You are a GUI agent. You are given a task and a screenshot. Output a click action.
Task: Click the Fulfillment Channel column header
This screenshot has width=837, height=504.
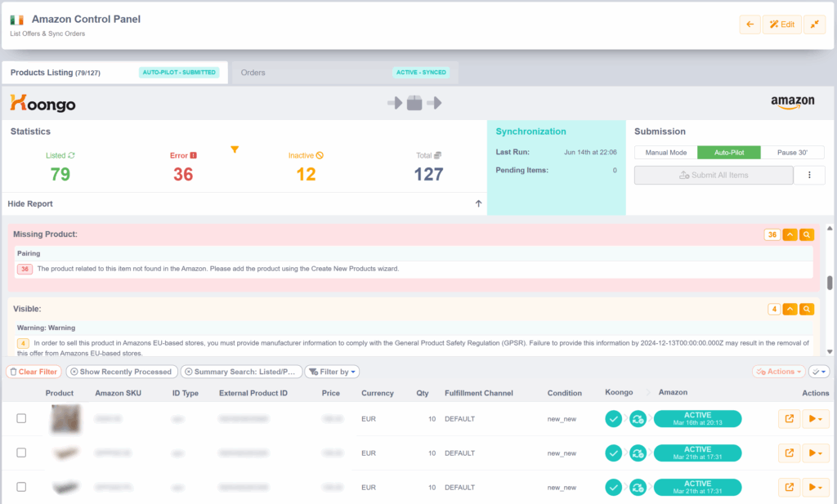pos(479,393)
